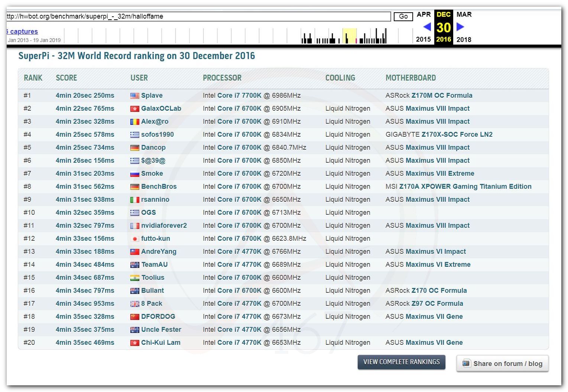The image size is (568, 392).
Task: Click the next capture blue arrow
Action: click(x=460, y=27)
